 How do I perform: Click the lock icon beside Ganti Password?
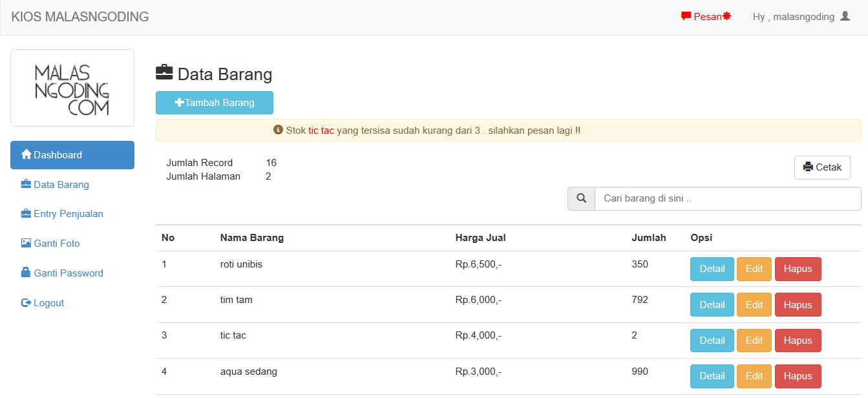(26, 273)
